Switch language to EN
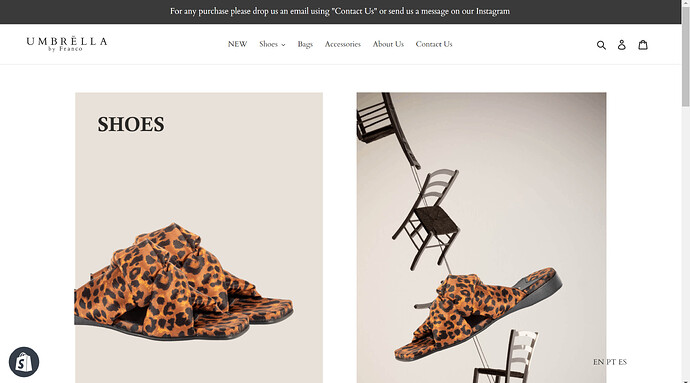The width and height of the screenshot is (690, 383). pos(598,362)
